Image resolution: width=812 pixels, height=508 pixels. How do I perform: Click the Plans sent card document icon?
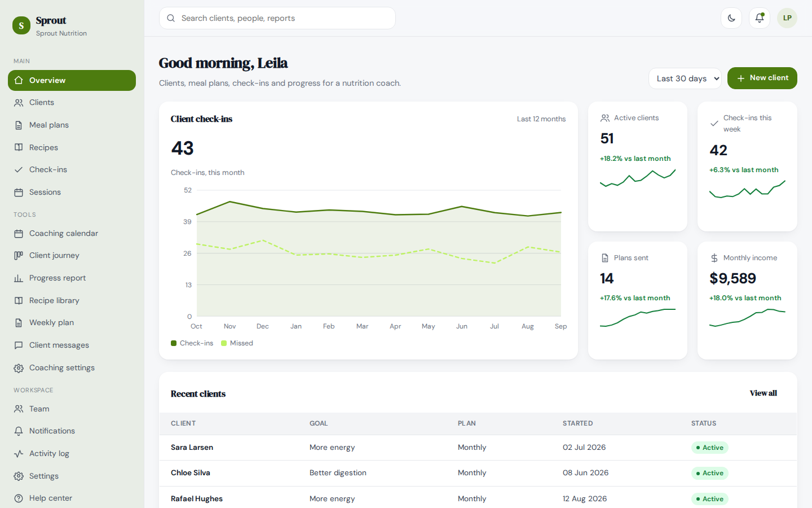pyautogui.click(x=605, y=258)
